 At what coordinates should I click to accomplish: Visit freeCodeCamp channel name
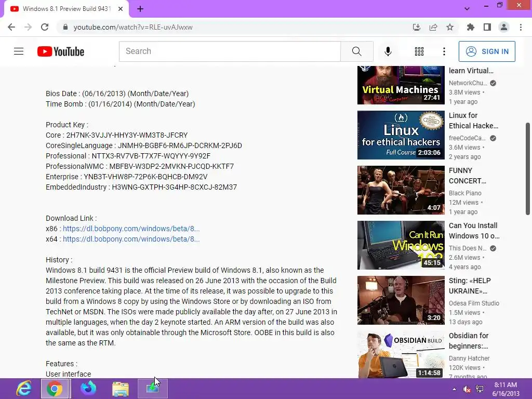[x=467, y=138]
